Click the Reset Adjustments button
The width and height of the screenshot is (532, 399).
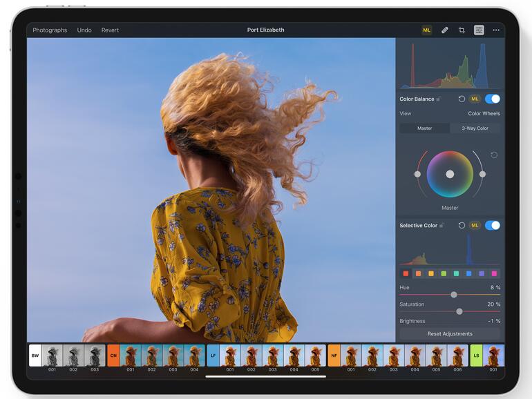click(450, 334)
